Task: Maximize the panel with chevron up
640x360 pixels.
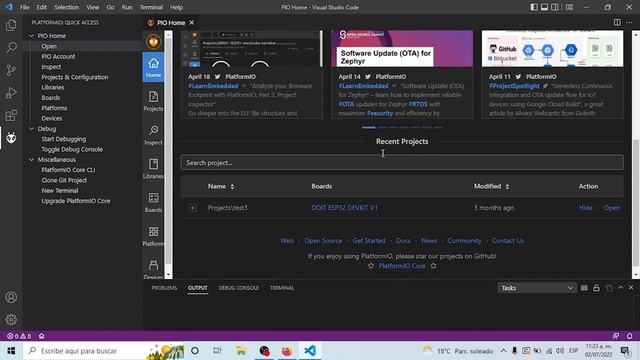Action: tap(620, 287)
